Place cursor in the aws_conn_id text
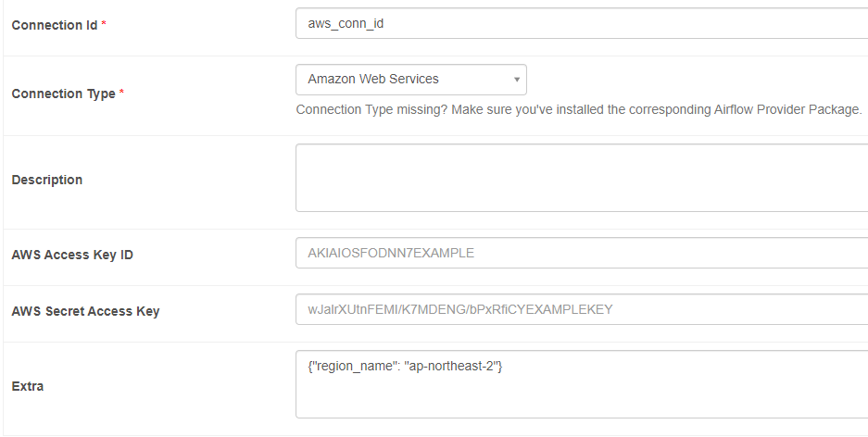The height and width of the screenshot is (437, 868). (346, 24)
